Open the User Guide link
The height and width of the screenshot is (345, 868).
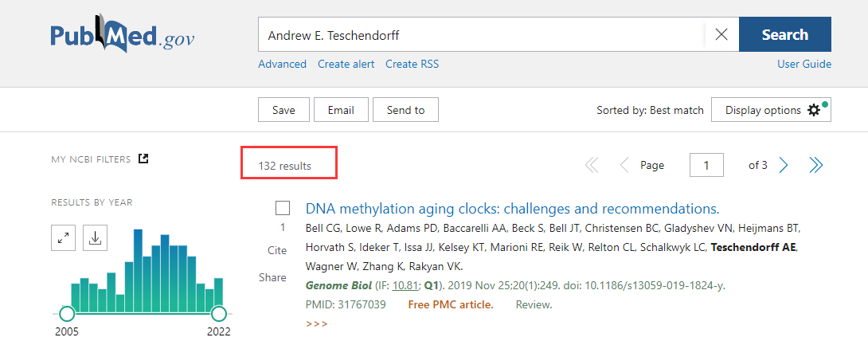[804, 65]
